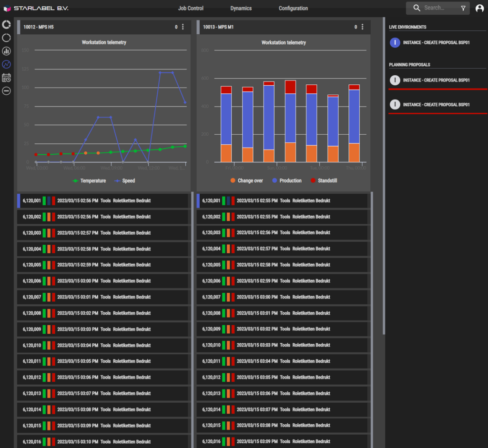Image resolution: width=488 pixels, height=448 pixels.
Task: Select row 6,120,009 in the MPS H5 list
Action: (x=103, y=329)
